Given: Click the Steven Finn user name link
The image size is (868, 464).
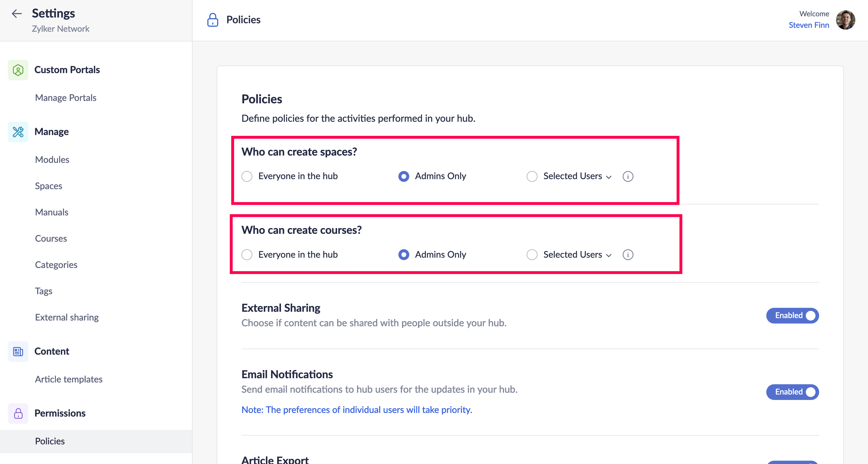Looking at the screenshot, I should [x=809, y=25].
